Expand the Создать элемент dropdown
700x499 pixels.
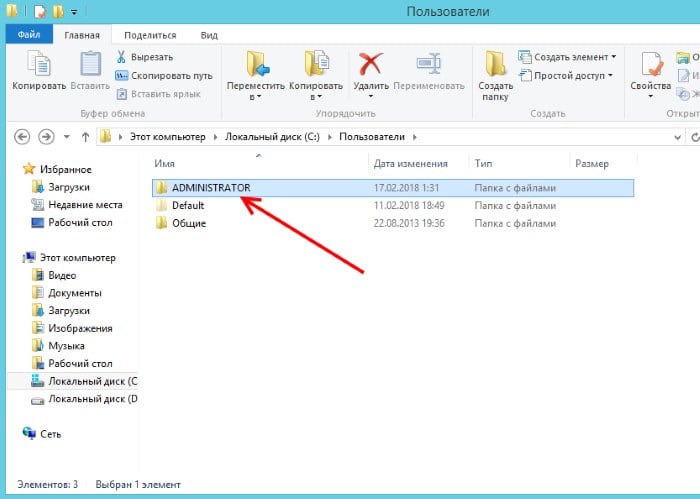point(566,57)
